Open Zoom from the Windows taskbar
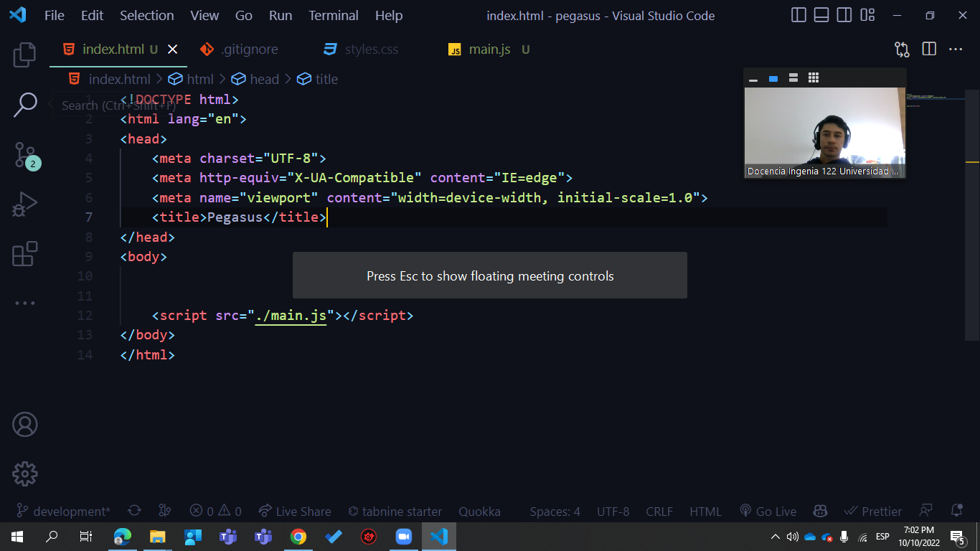 pyautogui.click(x=403, y=536)
